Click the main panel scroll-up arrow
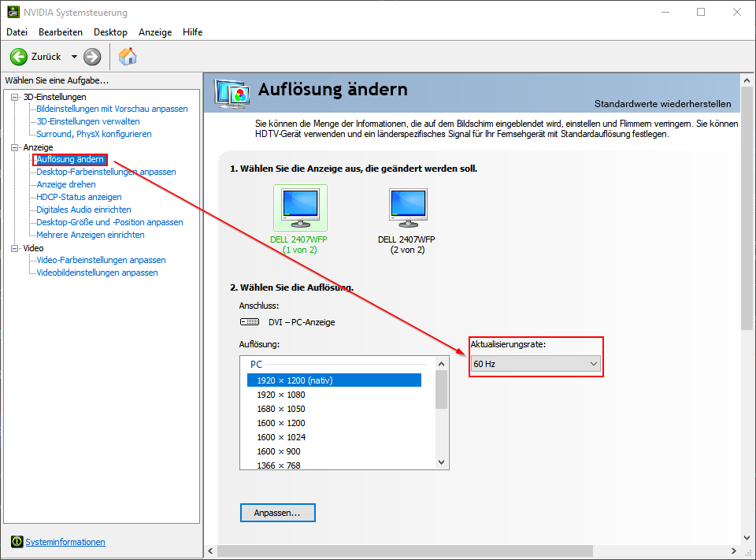Image resolution: width=756 pixels, height=560 pixels. (x=747, y=80)
